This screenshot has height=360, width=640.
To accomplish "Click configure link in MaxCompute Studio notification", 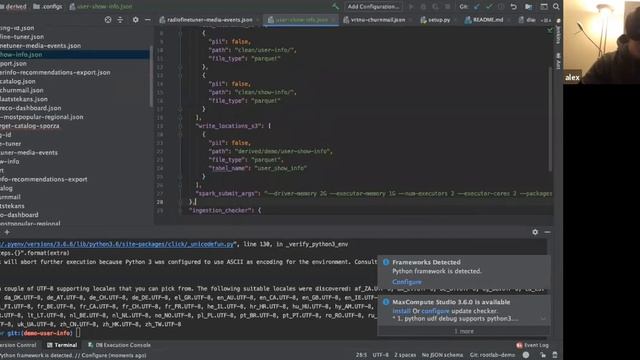I will [x=435, y=311].
